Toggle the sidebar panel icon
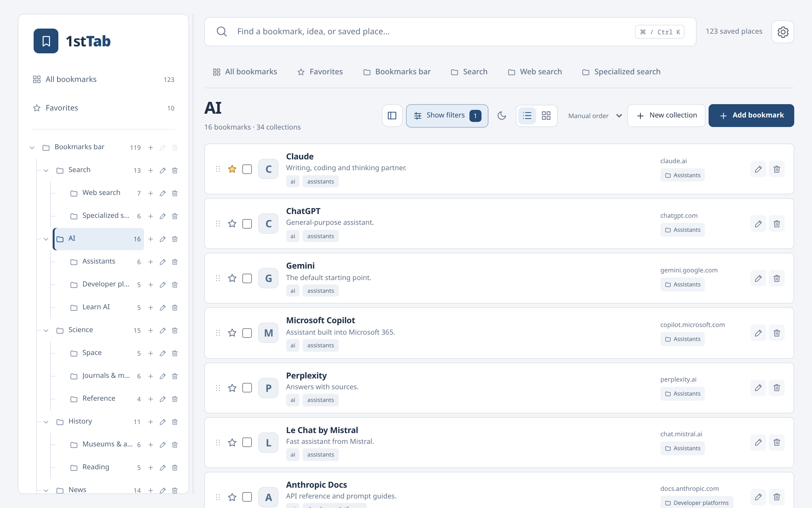This screenshot has width=812, height=508. click(392, 116)
